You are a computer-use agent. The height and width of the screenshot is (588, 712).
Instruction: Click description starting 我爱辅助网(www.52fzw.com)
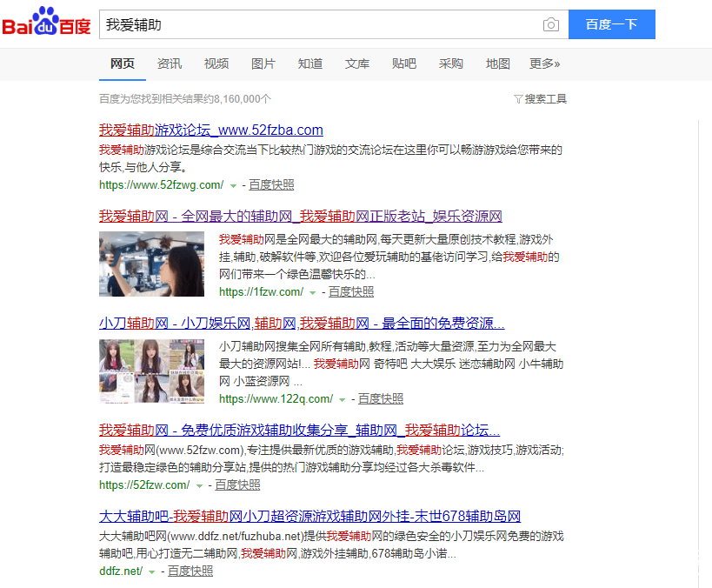[x=331, y=459]
